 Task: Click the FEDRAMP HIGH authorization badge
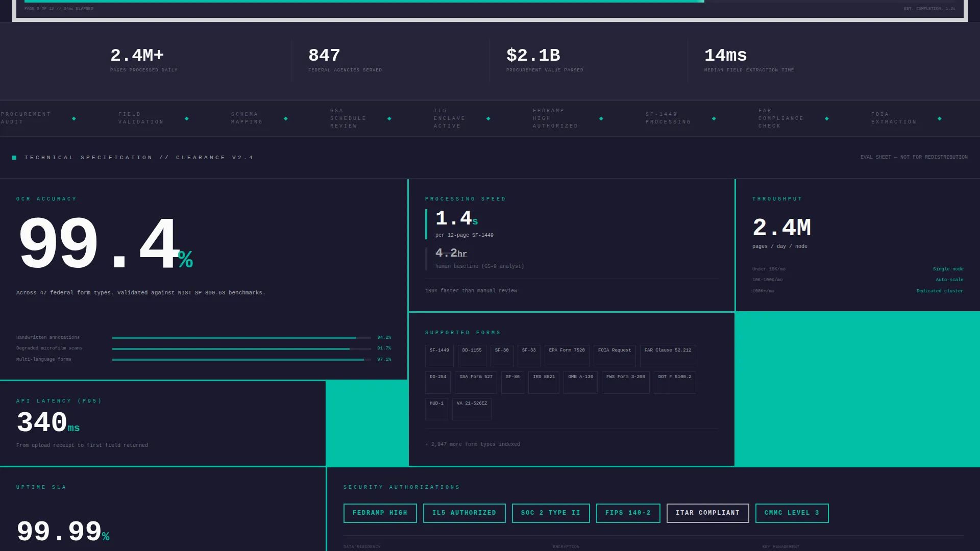[x=380, y=513]
